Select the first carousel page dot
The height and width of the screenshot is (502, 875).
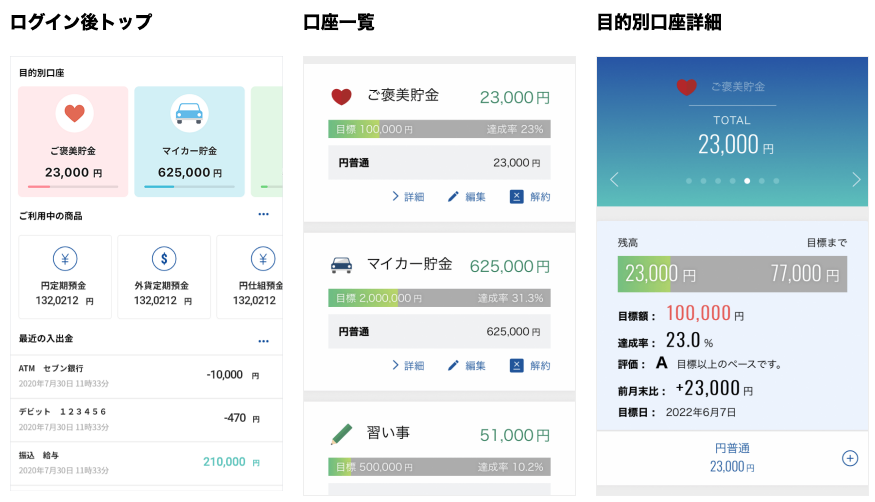coord(689,181)
